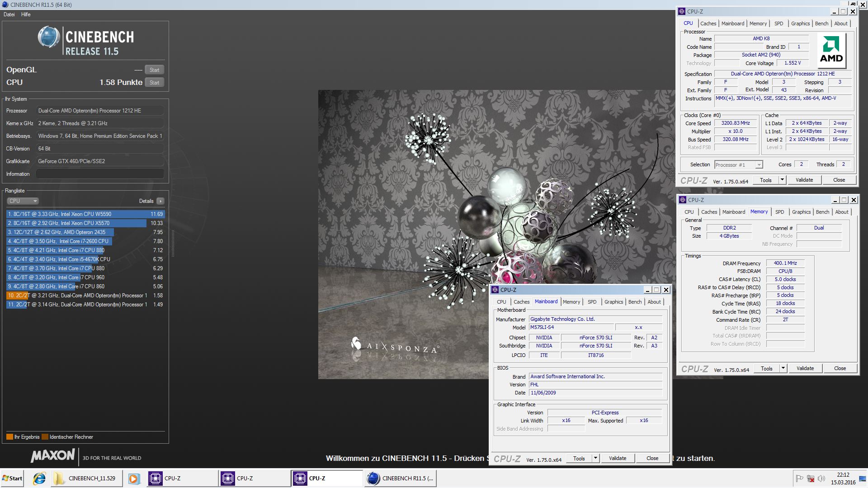Switch to second CPU-Z taskbar item
Image resolution: width=868 pixels, height=488 pixels.
pos(255,479)
